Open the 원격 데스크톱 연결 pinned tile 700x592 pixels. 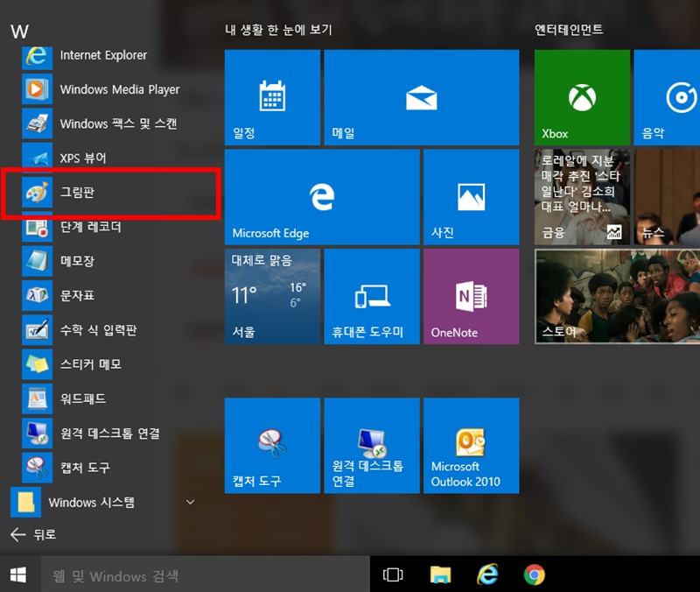tap(372, 446)
